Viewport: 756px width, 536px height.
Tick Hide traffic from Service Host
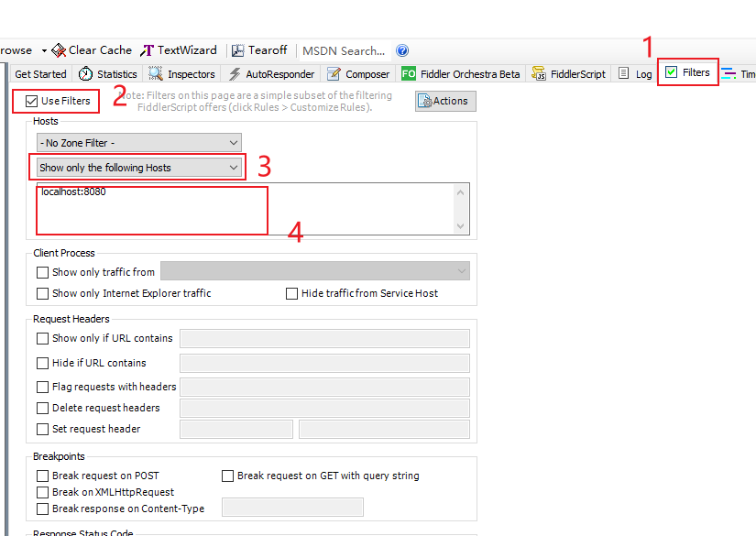click(x=291, y=293)
